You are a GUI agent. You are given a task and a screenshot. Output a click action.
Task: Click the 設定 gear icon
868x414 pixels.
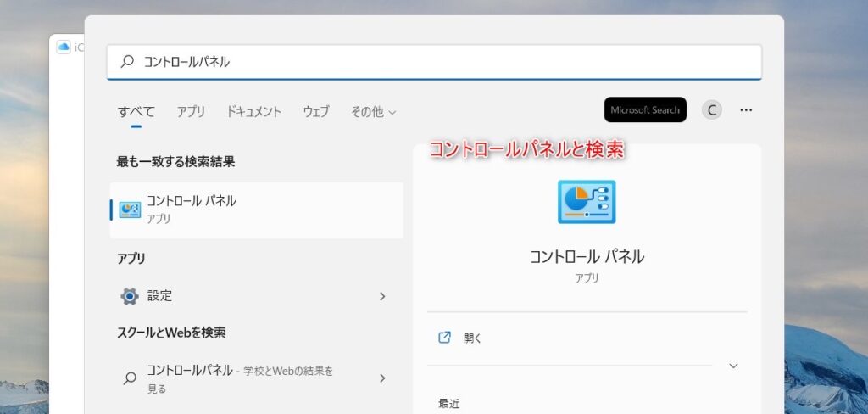point(130,297)
